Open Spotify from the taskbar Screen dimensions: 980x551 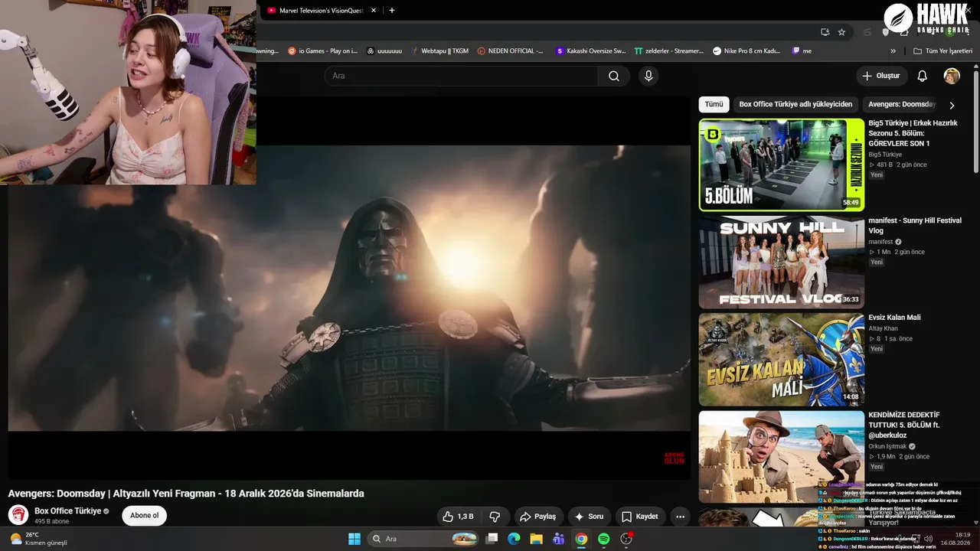click(x=603, y=539)
